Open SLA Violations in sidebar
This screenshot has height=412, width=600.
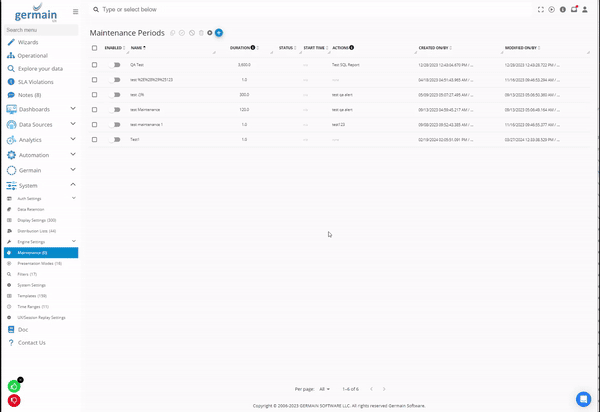pyautogui.click(x=37, y=82)
